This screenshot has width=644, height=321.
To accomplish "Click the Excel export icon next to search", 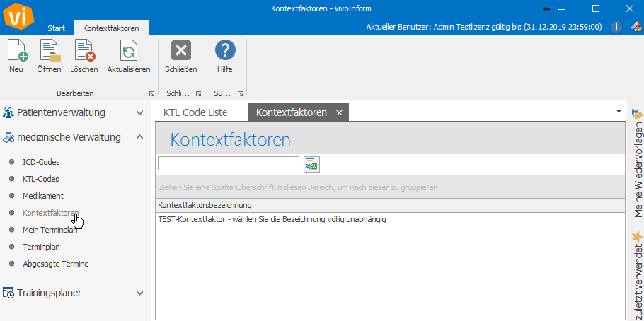I will pyautogui.click(x=311, y=165).
